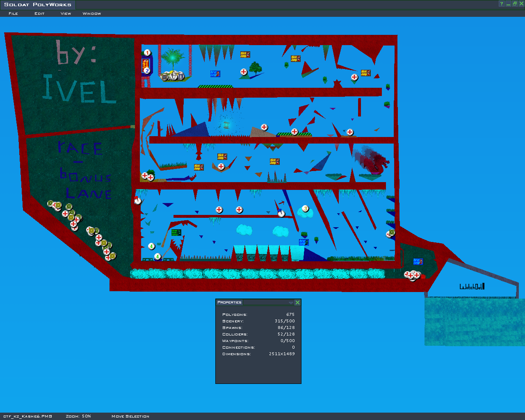
Task: Select the blue spawn point numbered 2
Action: [147, 71]
